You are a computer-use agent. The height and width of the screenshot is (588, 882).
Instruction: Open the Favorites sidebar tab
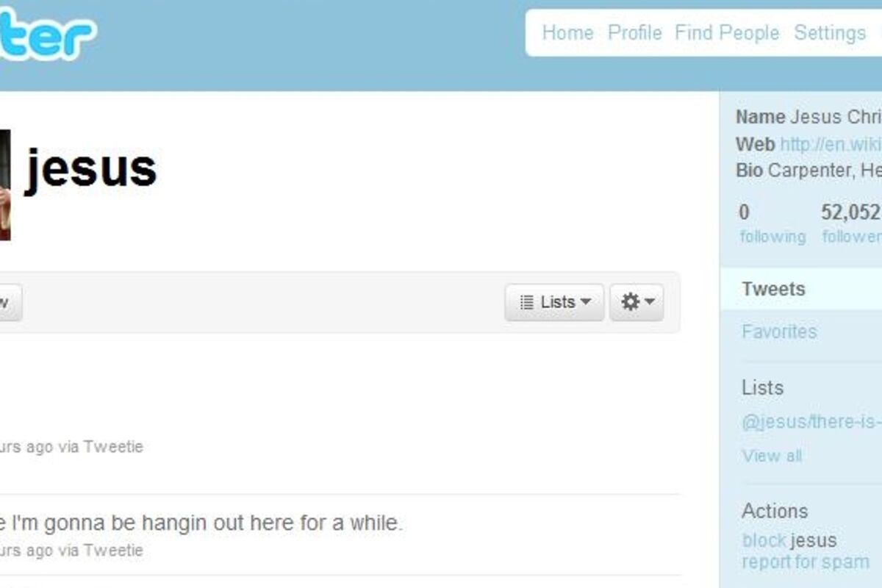779,331
